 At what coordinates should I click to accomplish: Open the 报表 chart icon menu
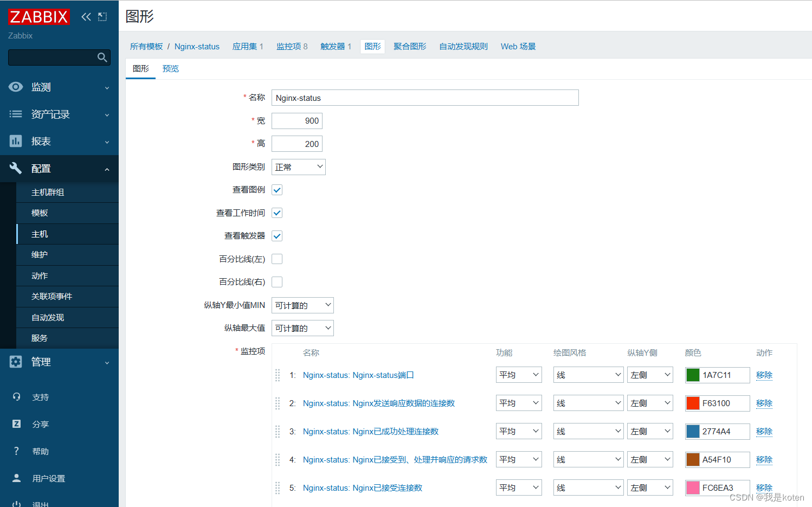[16, 141]
